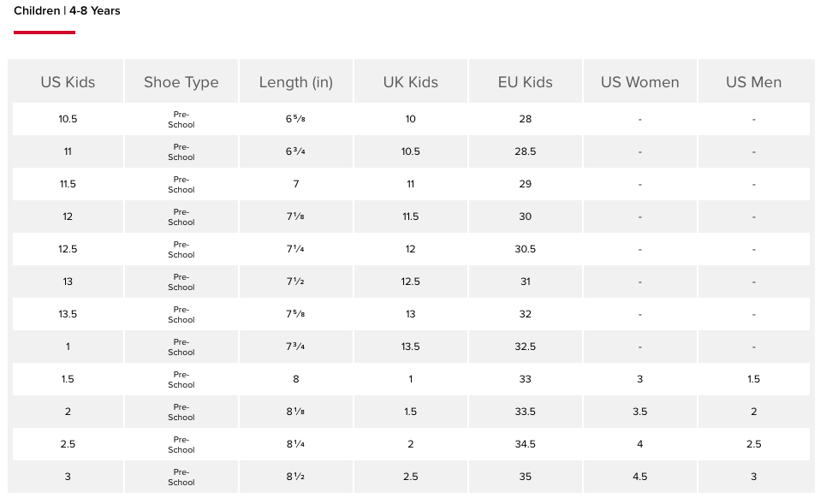Select the Children 4-8 Years tab
This screenshot has height=504, width=826.
click(67, 11)
